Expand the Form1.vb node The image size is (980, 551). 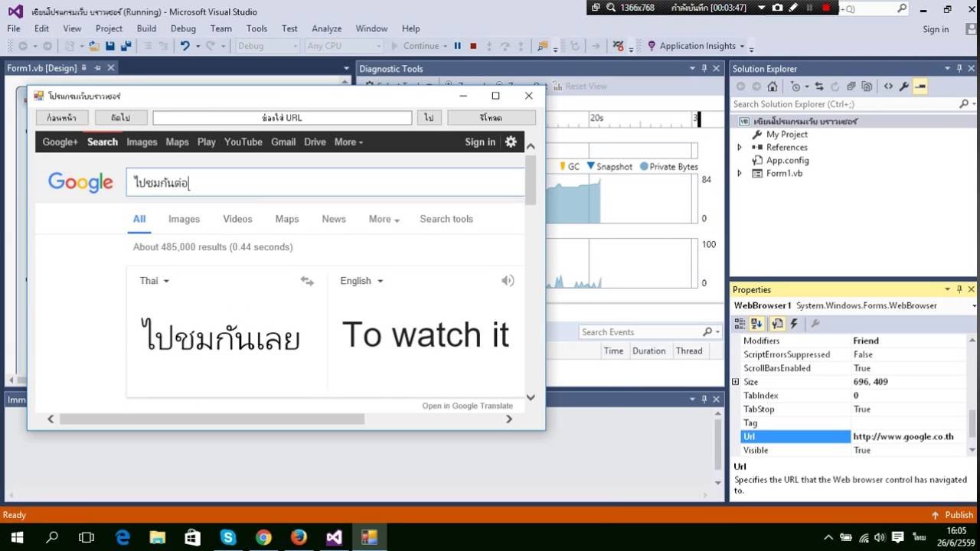[740, 173]
